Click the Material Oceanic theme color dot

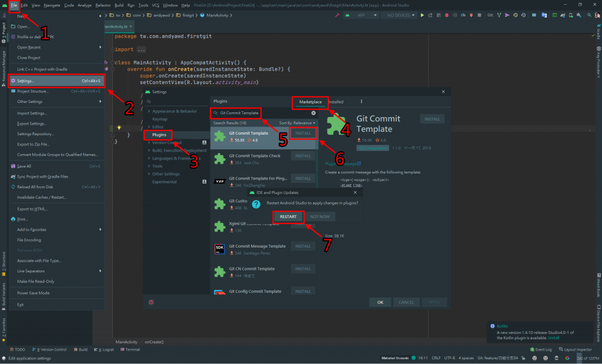413,358
